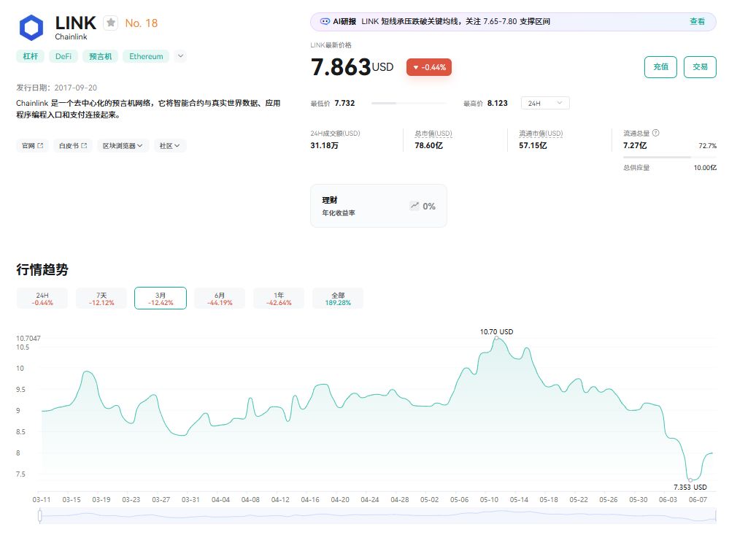
Task: Click the 10.70 USD peak marker
Action: 497,338
